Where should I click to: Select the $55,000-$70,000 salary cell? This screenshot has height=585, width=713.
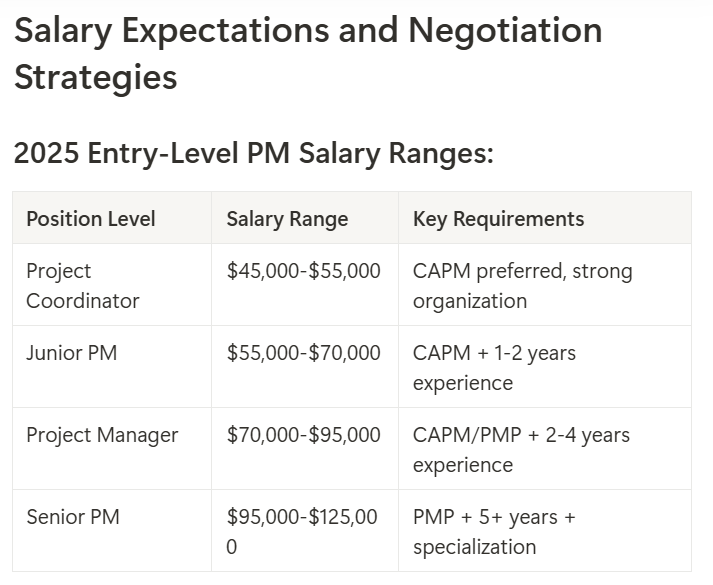304,353
